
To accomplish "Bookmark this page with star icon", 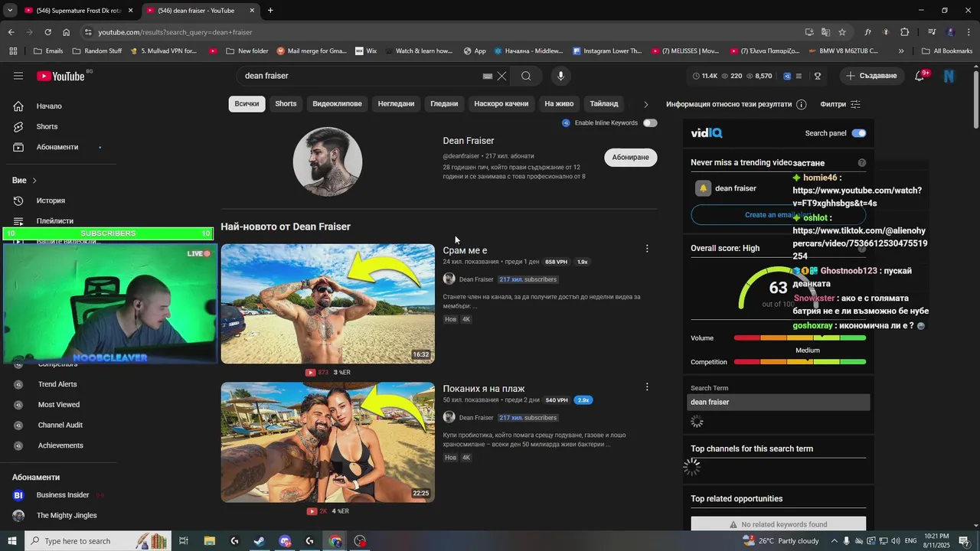I will [x=842, y=32].
